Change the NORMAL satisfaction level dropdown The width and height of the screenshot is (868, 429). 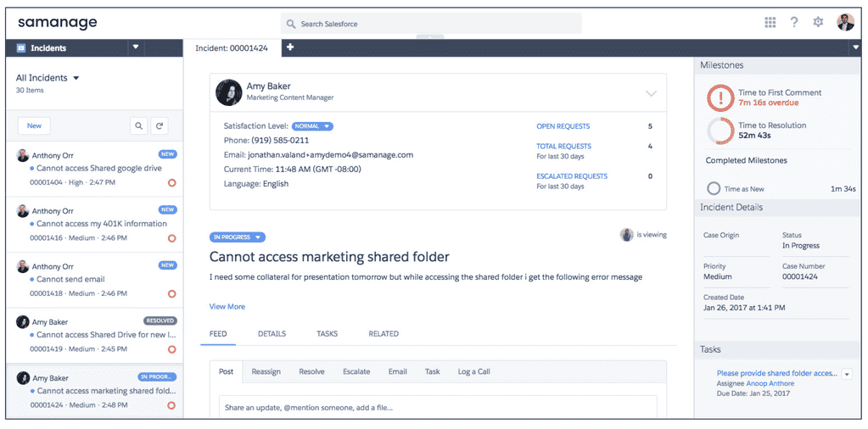[x=312, y=126]
